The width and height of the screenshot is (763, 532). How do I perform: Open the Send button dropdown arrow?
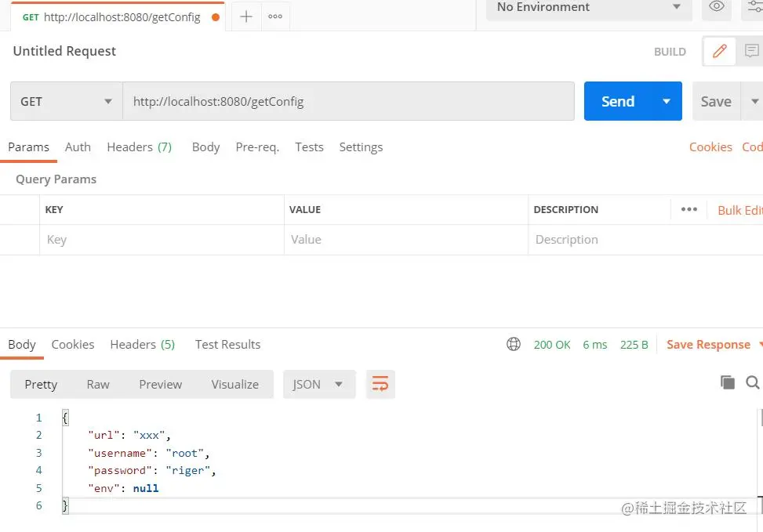click(x=667, y=101)
